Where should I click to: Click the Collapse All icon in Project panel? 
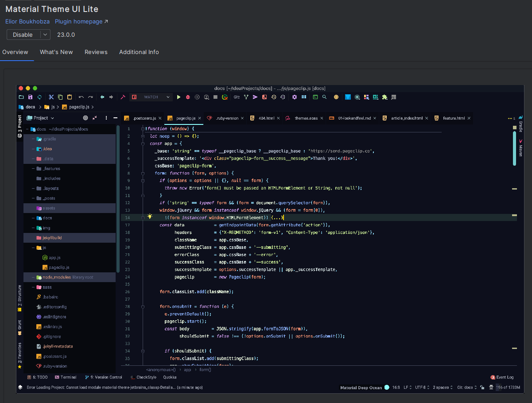95,118
